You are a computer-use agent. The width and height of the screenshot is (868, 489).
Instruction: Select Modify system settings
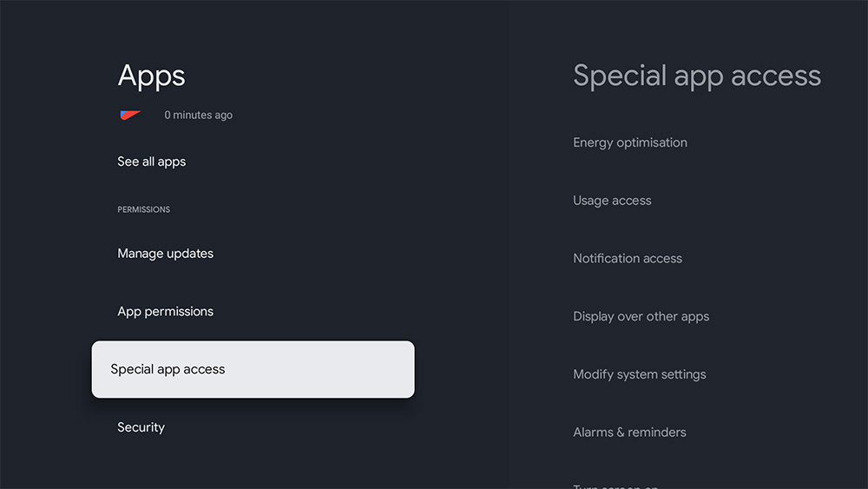[x=640, y=374]
